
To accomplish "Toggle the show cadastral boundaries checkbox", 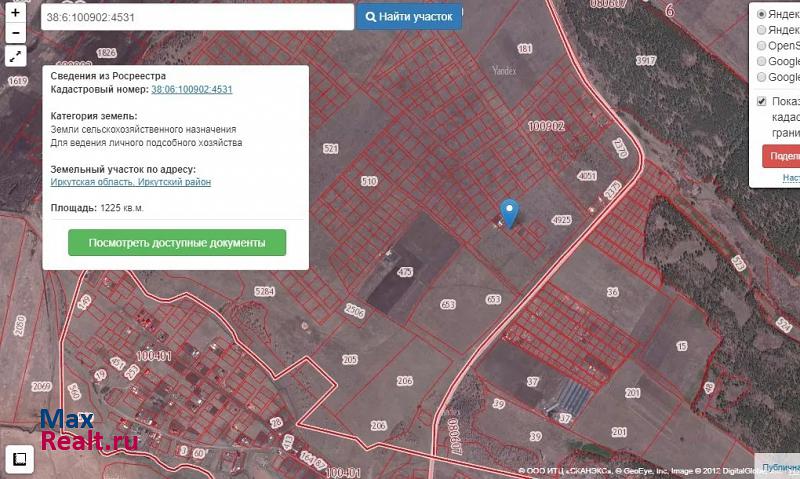I will 762,101.
